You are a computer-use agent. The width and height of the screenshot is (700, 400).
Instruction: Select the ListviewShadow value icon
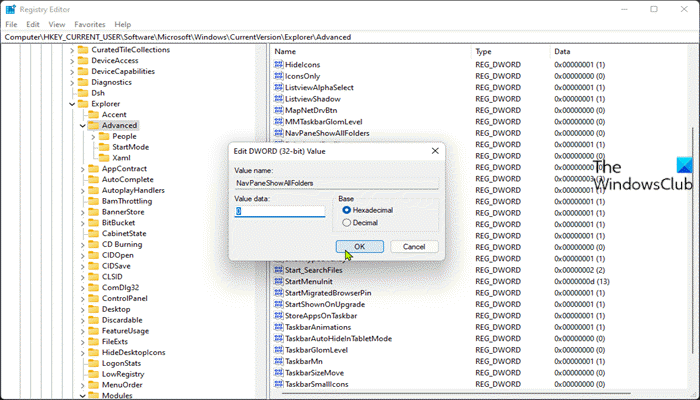point(279,99)
